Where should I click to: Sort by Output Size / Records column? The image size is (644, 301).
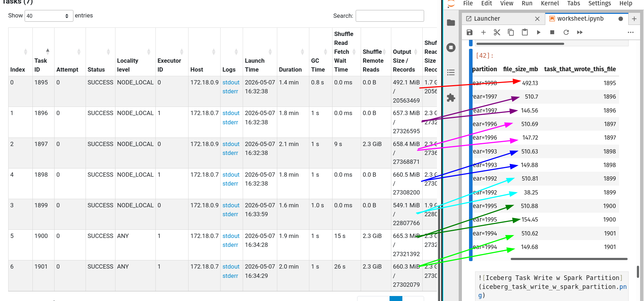[407, 52]
